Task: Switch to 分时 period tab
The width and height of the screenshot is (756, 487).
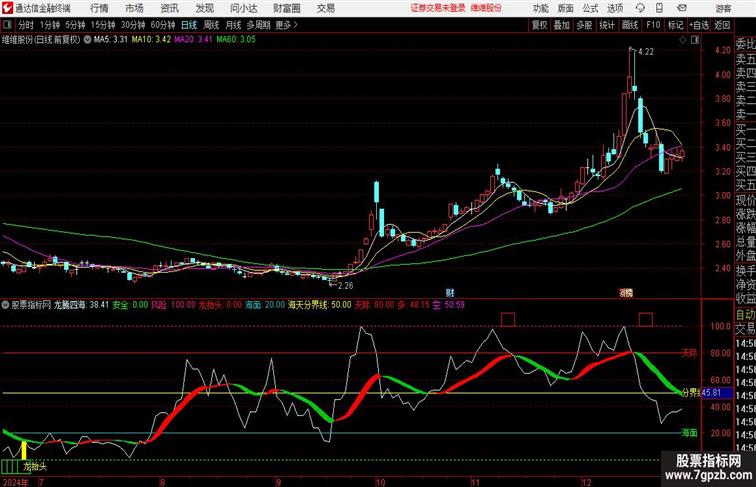Action: pyautogui.click(x=26, y=25)
